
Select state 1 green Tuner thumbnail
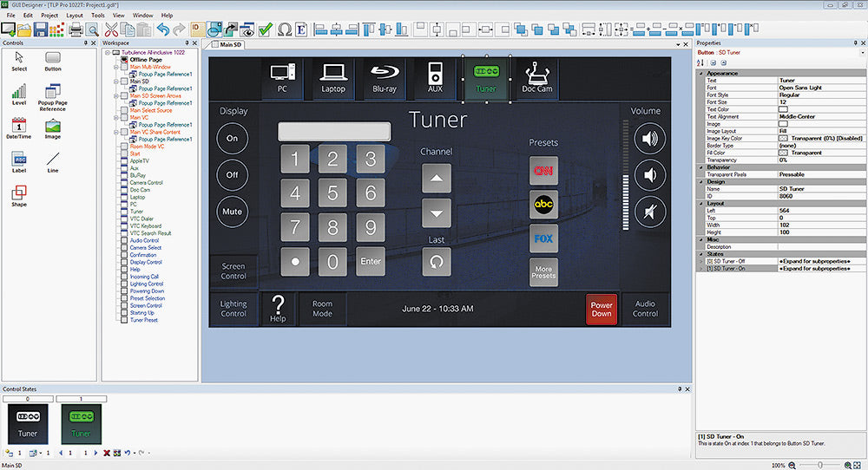[81, 423]
